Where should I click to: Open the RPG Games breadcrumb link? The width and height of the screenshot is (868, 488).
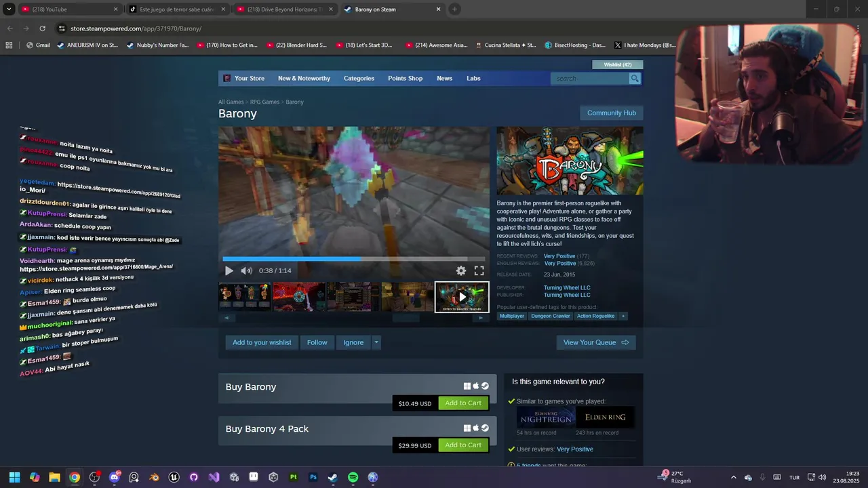pos(264,102)
